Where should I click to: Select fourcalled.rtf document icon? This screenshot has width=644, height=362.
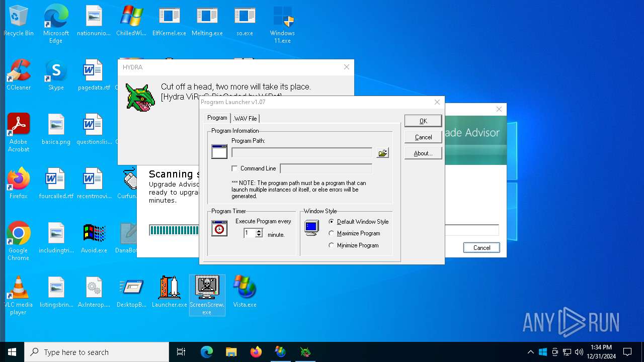(x=56, y=184)
